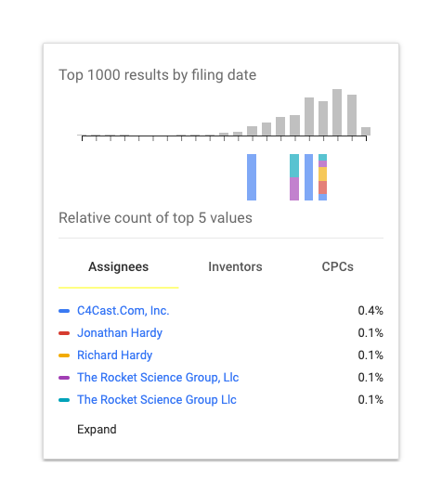Expand the assignees list
The width and height of the screenshot is (442, 504).
tap(97, 430)
